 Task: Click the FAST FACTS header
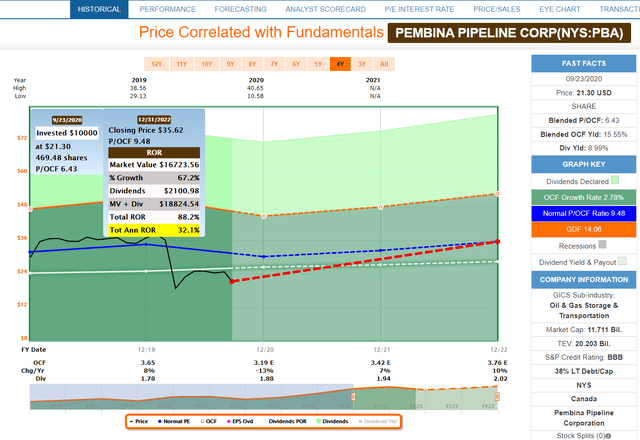[x=584, y=63]
